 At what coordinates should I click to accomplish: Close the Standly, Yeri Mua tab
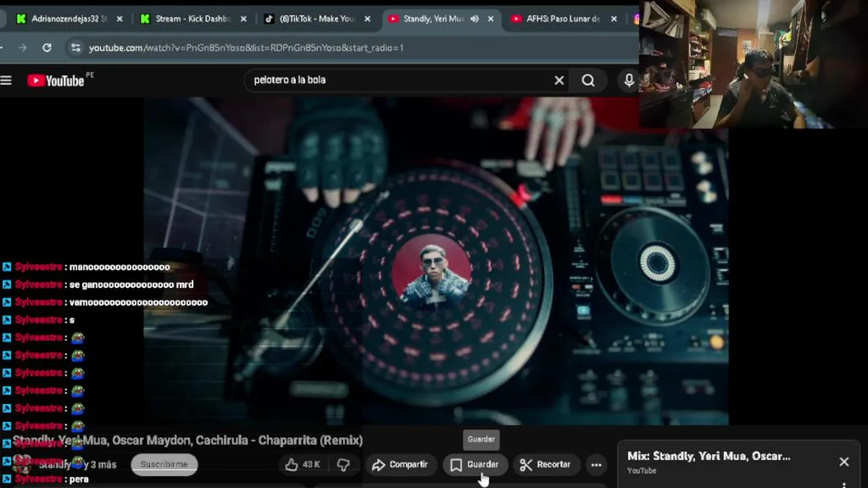pos(491,19)
